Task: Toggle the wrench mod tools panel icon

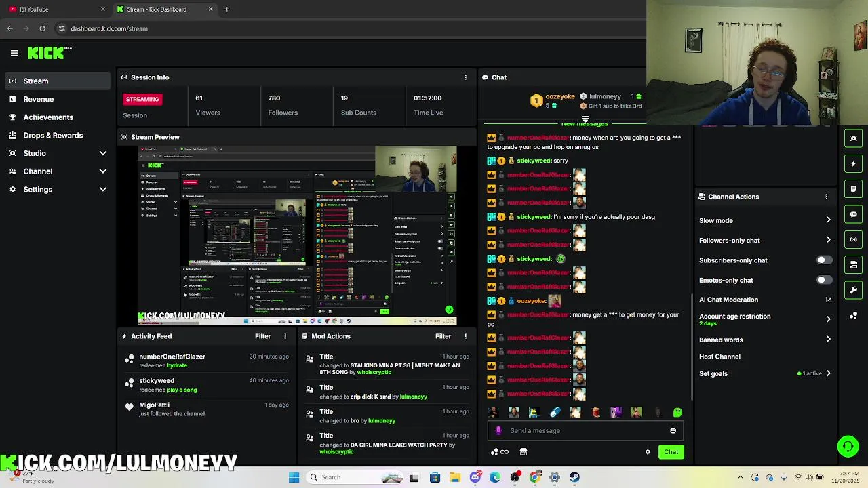Action: click(854, 290)
